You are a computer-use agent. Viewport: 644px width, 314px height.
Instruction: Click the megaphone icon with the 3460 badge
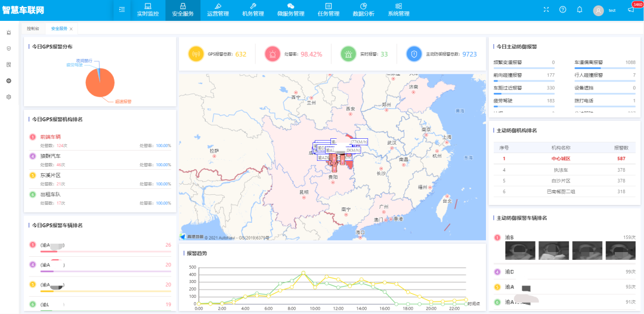point(631,10)
